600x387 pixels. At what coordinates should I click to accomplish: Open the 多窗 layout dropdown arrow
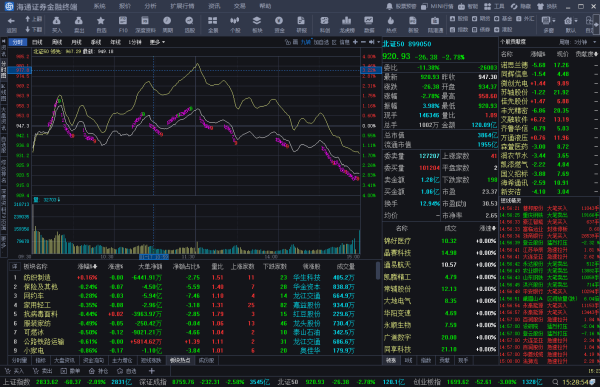point(554,20)
